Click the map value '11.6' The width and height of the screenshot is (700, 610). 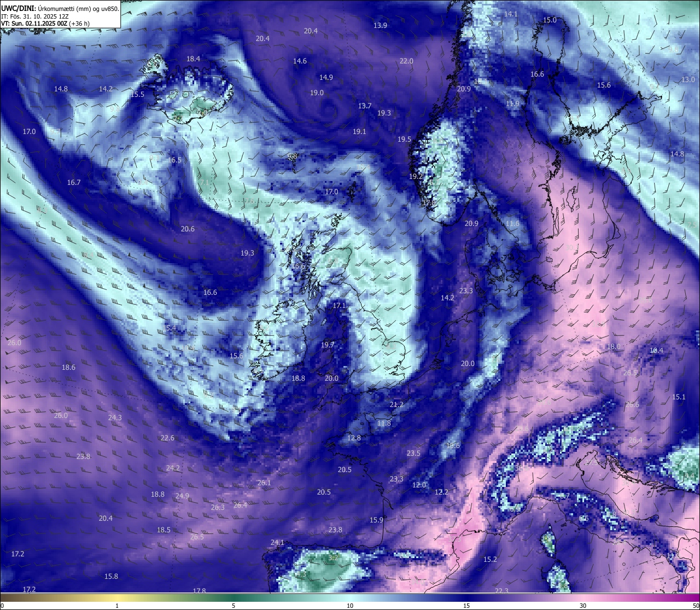coord(512,224)
